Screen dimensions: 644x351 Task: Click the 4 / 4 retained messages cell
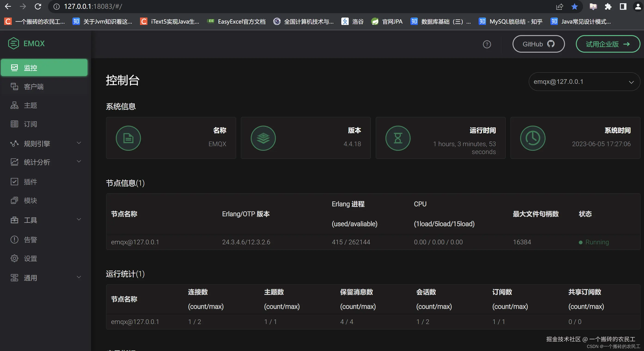click(347, 321)
